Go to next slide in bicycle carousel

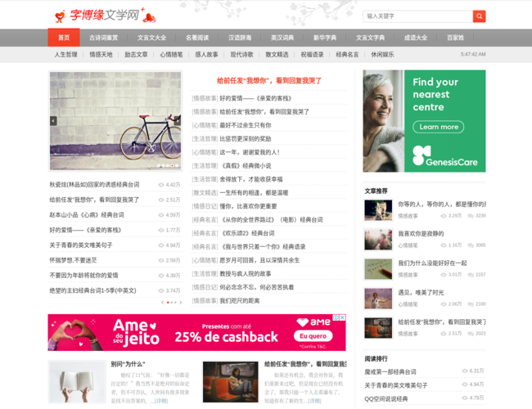(178, 121)
